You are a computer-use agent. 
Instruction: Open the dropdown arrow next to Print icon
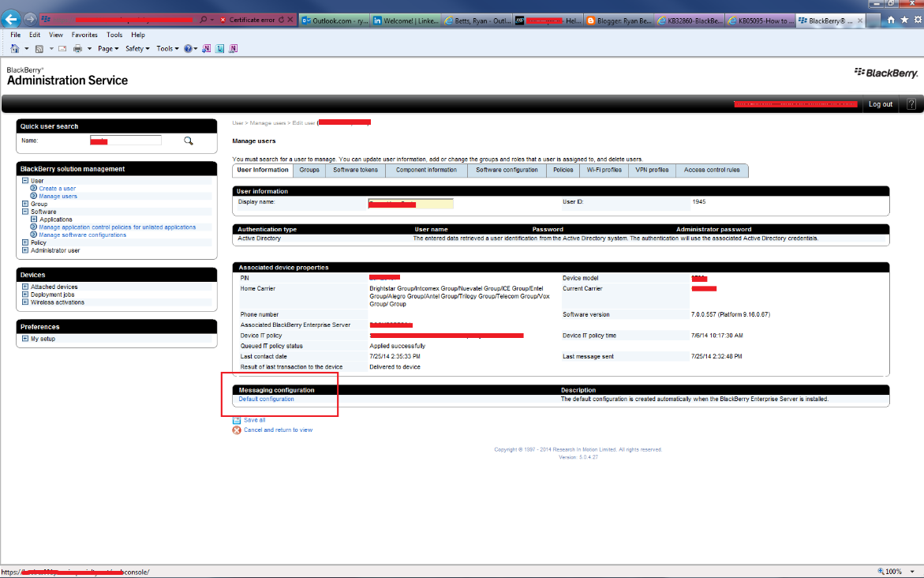pos(89,48)
